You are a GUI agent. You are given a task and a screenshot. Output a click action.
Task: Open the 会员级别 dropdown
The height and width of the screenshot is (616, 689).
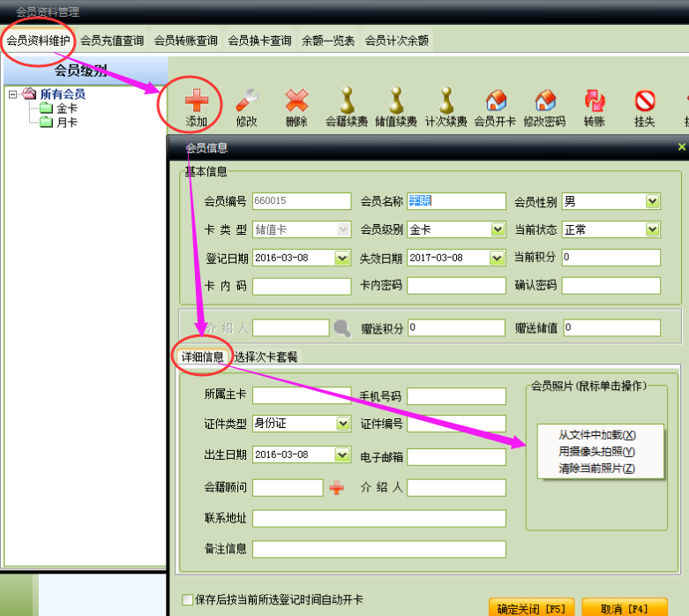(x=498, y=229)
